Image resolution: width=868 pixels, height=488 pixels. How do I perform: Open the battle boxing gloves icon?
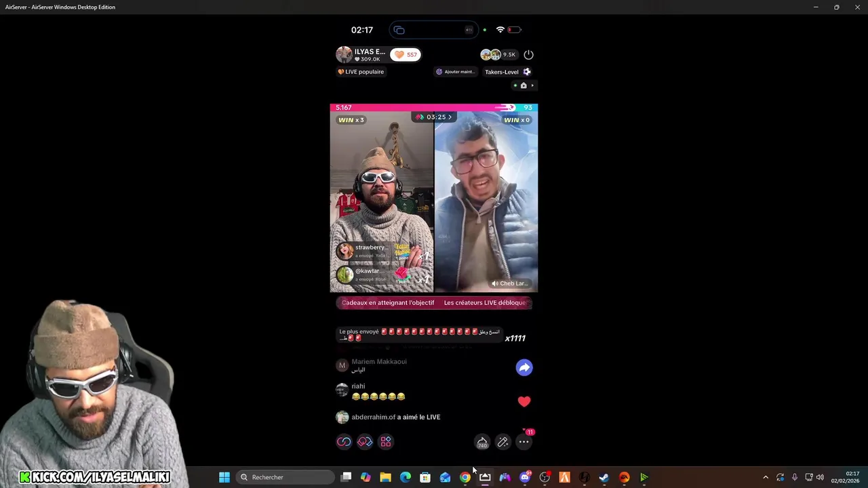coord(365,442)
